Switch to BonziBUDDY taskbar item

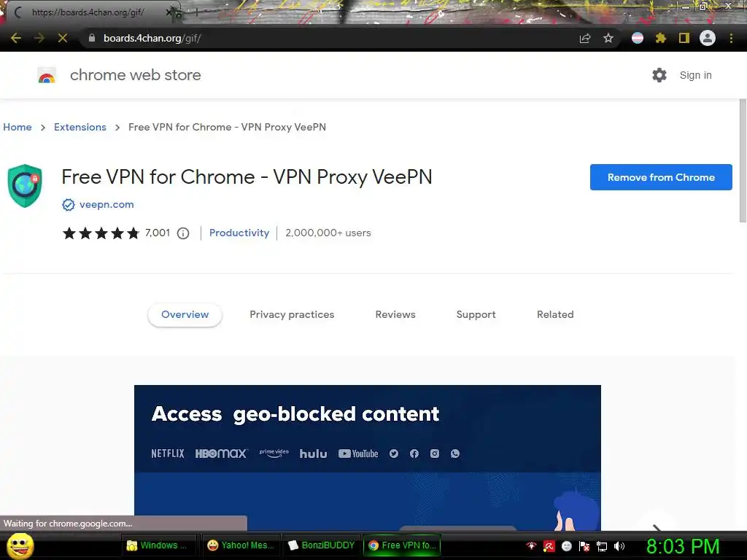pos(322,545)
